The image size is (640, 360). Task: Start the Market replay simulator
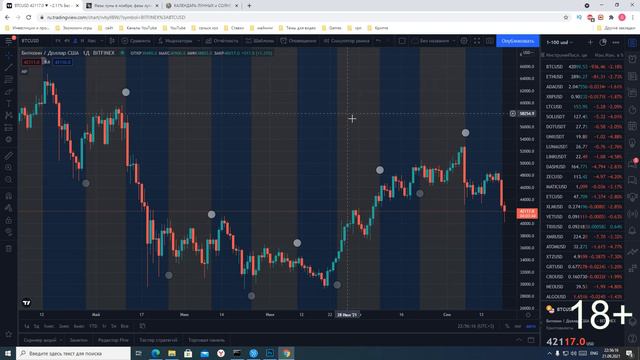[x=347, y=41]
